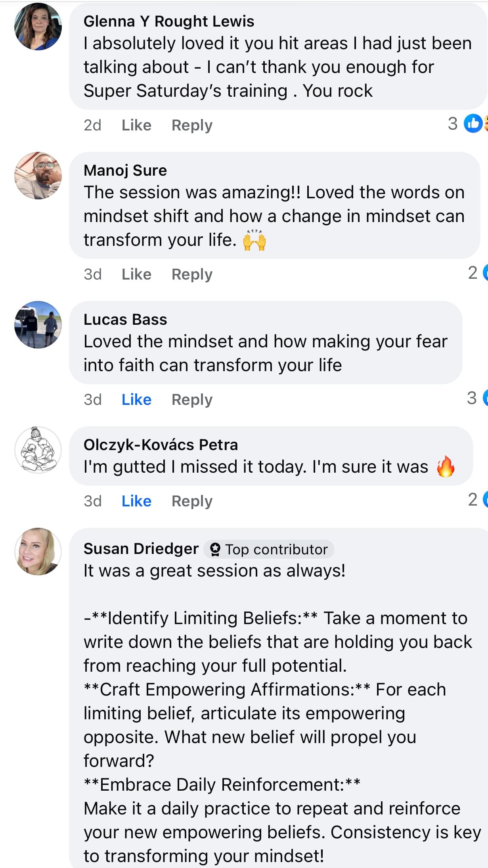Open the Lucas Bass name link
Image resolution: width=488 pixels, height=868 pixels.
pyautogui.click(x=125, y=320)
